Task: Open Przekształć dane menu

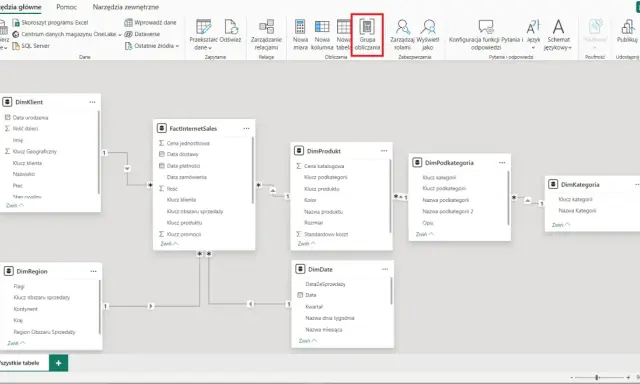Action: pos(204,35)
